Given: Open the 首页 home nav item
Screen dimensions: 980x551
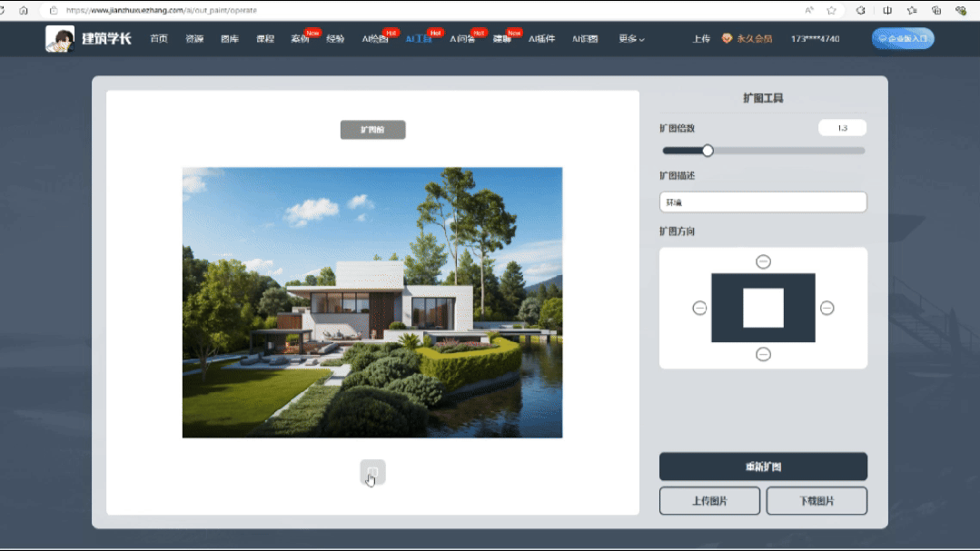Looking at the screenshot, I should click(159, 39).
